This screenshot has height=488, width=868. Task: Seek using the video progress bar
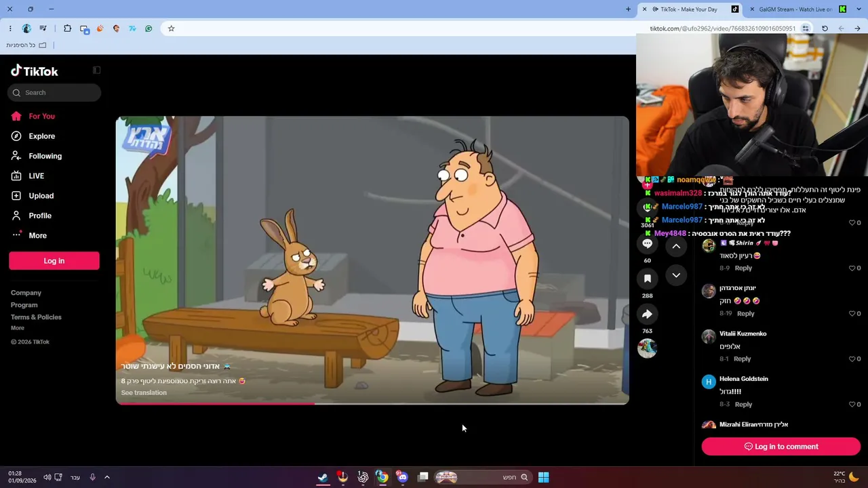(x=372, y=403)
